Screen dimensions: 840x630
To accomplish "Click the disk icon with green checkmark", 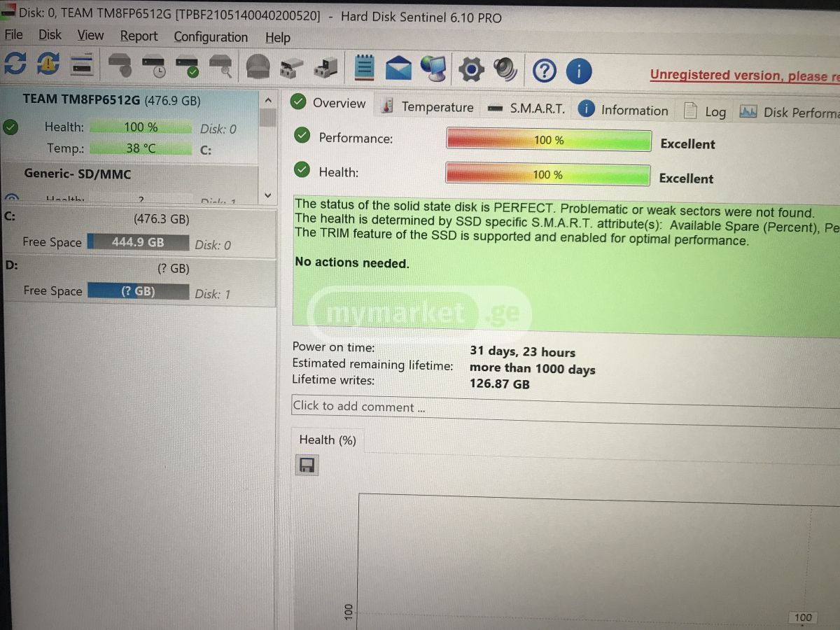I will click(x=188, y=68).
